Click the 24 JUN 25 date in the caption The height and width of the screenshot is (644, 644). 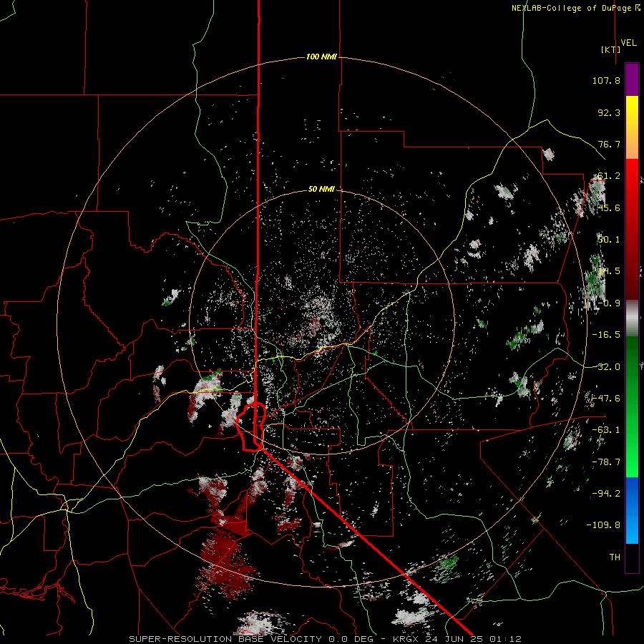point(454,639)
